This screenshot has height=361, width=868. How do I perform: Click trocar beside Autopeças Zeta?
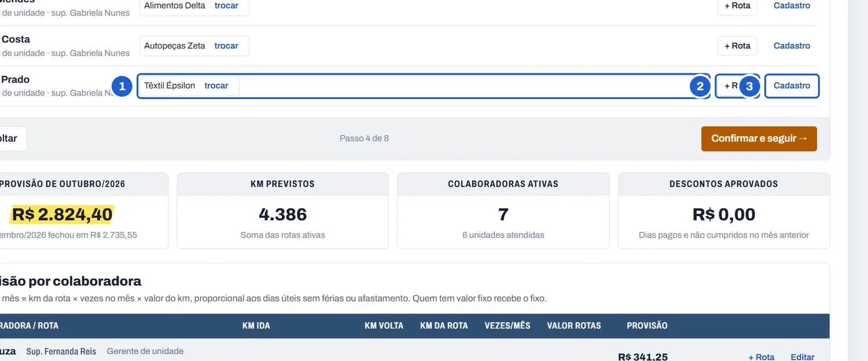(x=226, y=46)
